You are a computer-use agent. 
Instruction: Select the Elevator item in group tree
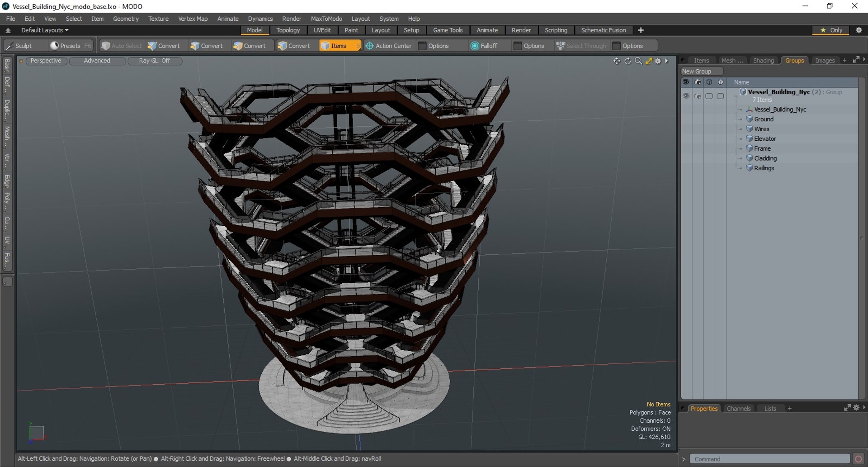pos(765,139)
